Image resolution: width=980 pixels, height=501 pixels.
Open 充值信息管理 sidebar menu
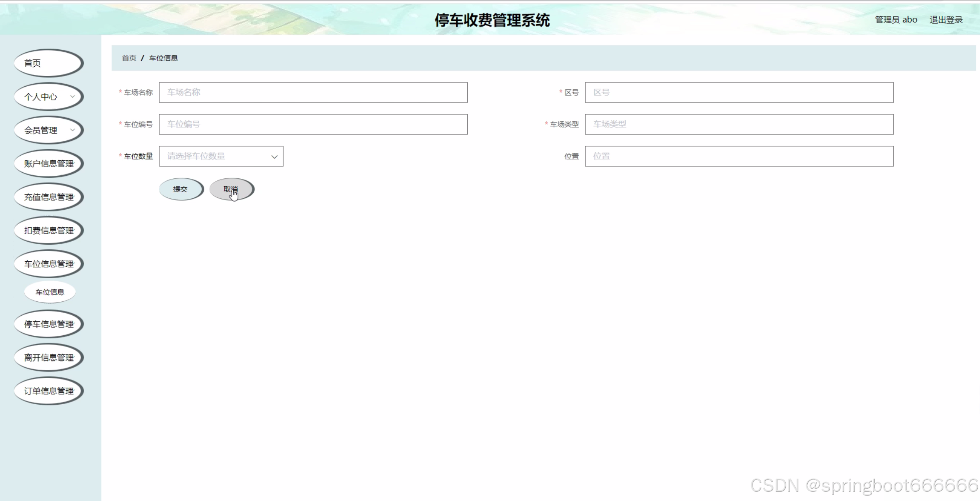(48, 197)
